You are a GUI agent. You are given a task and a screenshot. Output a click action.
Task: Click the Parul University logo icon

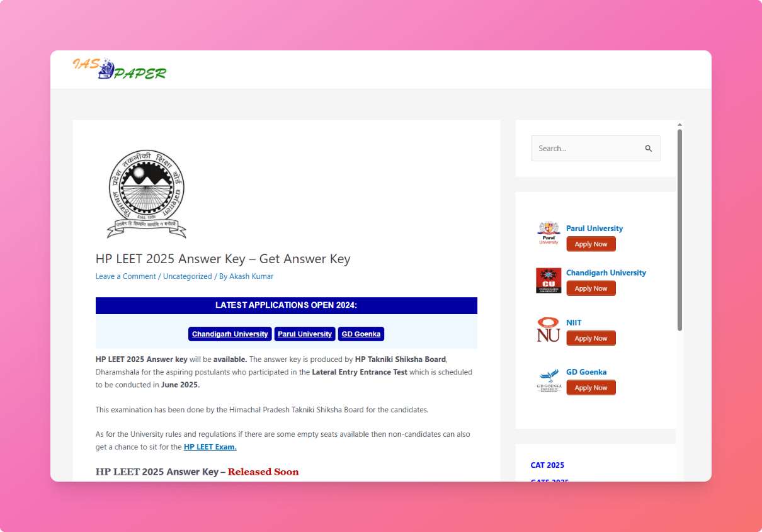point(549,234)
